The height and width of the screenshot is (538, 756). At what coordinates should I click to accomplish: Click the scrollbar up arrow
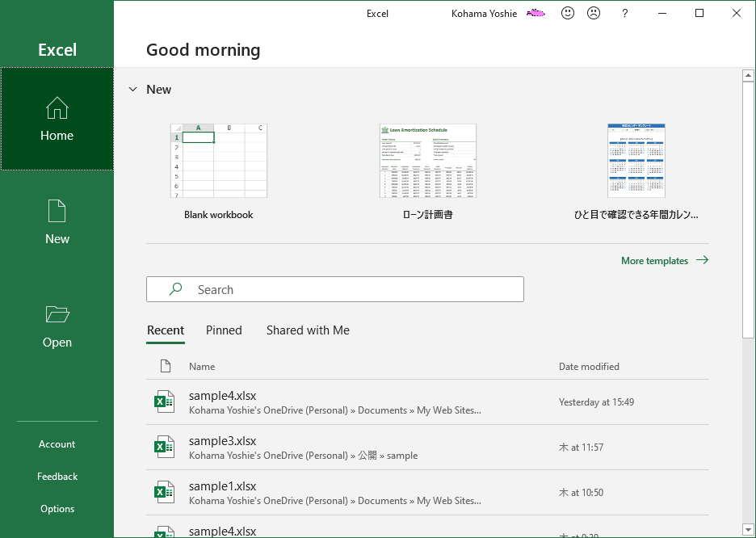pos(748,75)
